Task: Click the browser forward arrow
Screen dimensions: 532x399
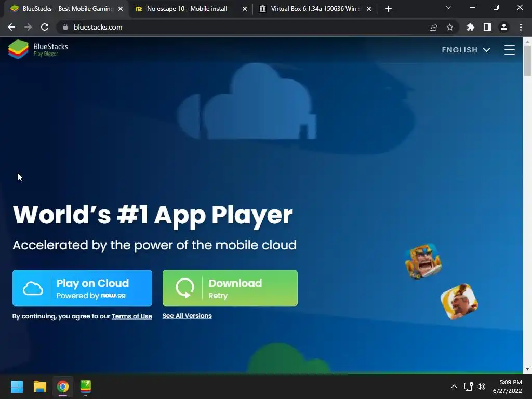Action: pyautogui.click(x=28, y=27)
